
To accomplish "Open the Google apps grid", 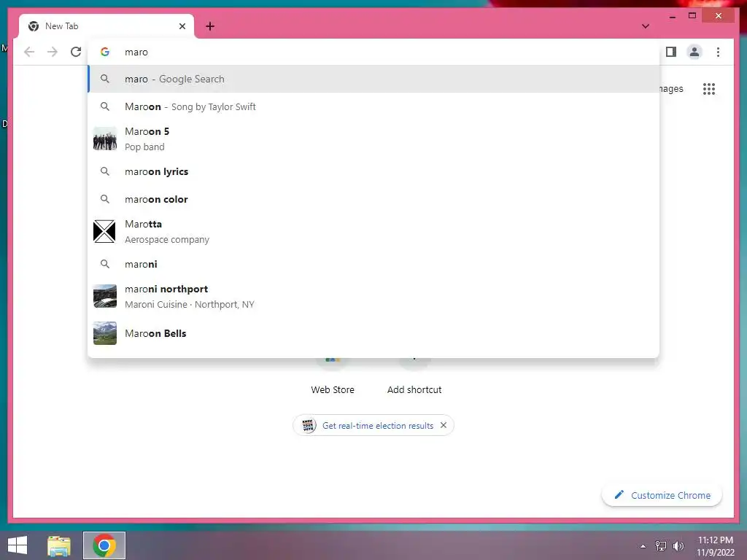I will (x=709, y=88).
